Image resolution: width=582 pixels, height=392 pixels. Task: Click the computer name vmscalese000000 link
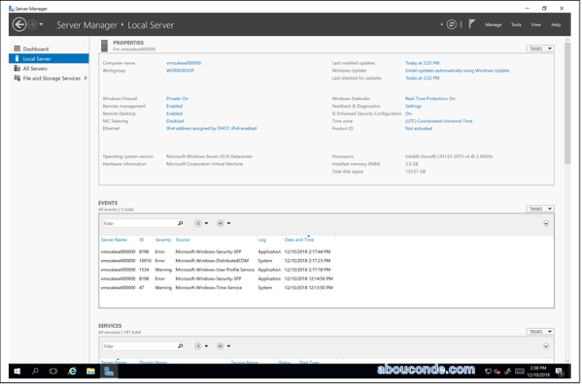(x=183, y=63)
